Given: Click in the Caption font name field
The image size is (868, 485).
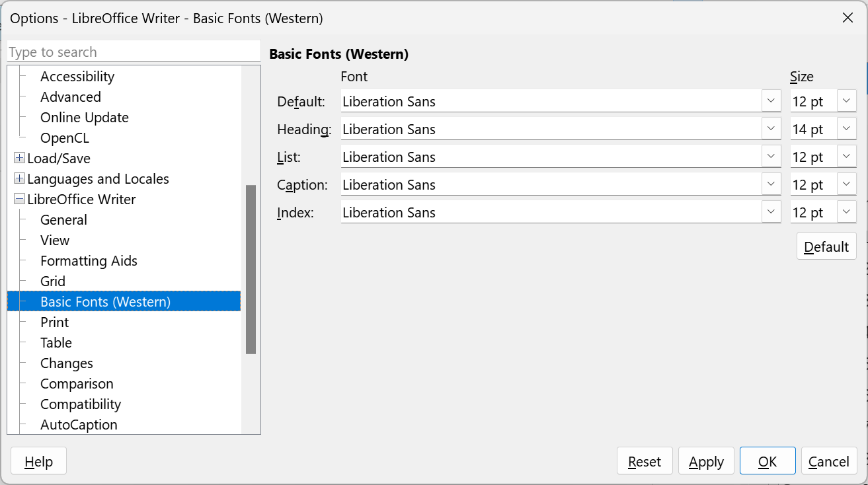Looking at the screenshot, I should 551,184.
